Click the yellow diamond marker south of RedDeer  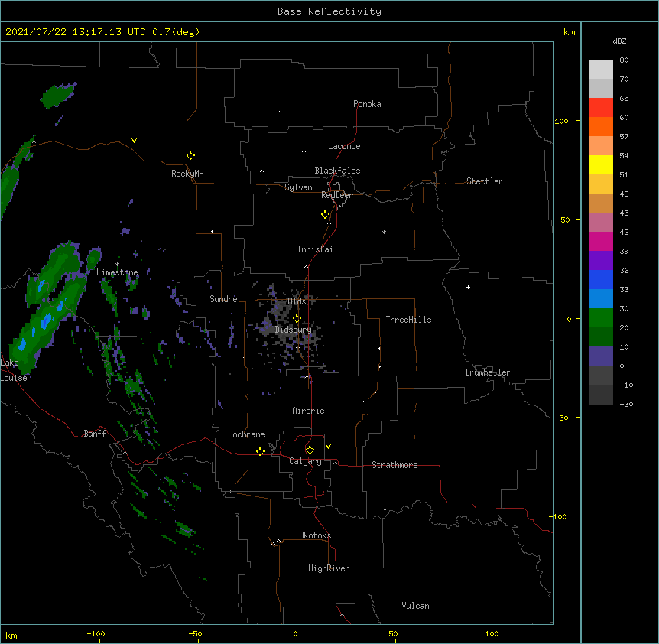tap(325, 215)
